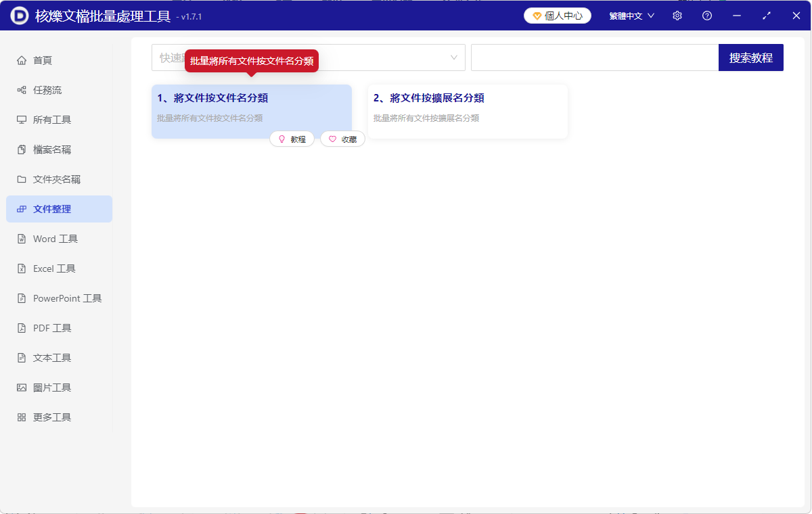Image resolution: width=812 pixels, height=514 pixels.
Task: Click the 收藏 button on first card
Action: [x=342, y=139]
